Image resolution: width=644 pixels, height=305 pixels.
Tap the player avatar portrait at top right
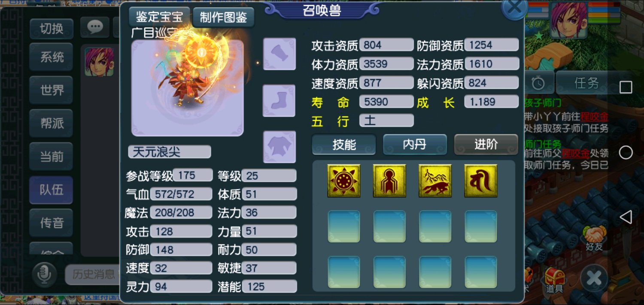(x=569, y=19)
